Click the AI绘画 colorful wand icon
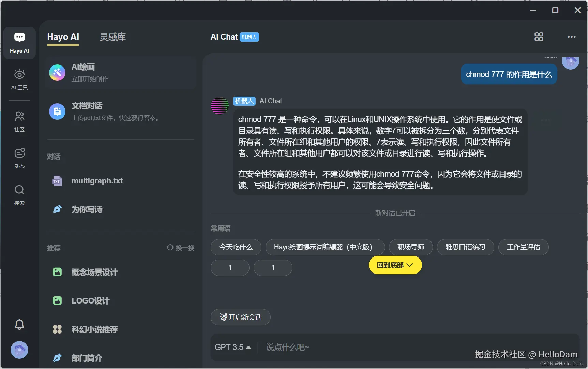The image size is (588, 369). point(57,73)
